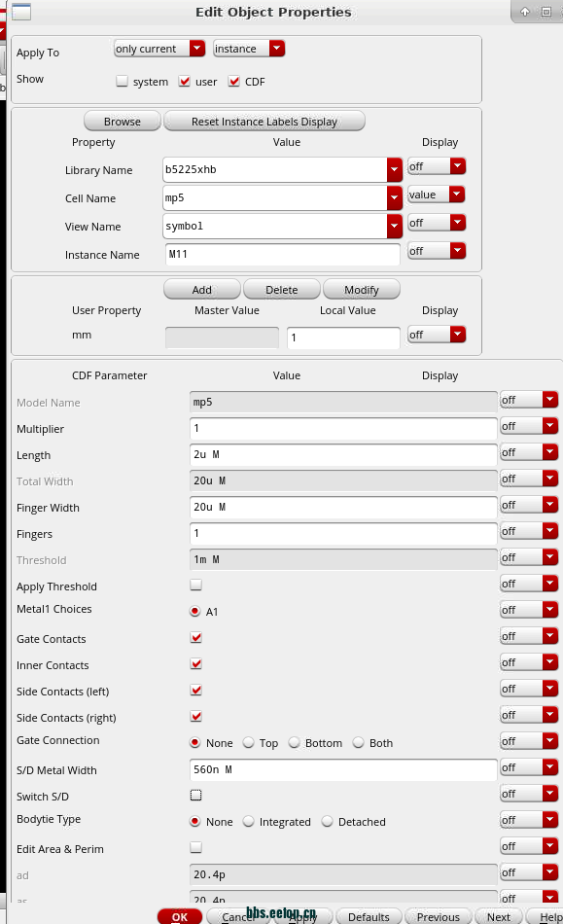The width and height of the screenshot is (563, 924).
Task: Select Both for Gate Connection
Action: coord(358,742)
